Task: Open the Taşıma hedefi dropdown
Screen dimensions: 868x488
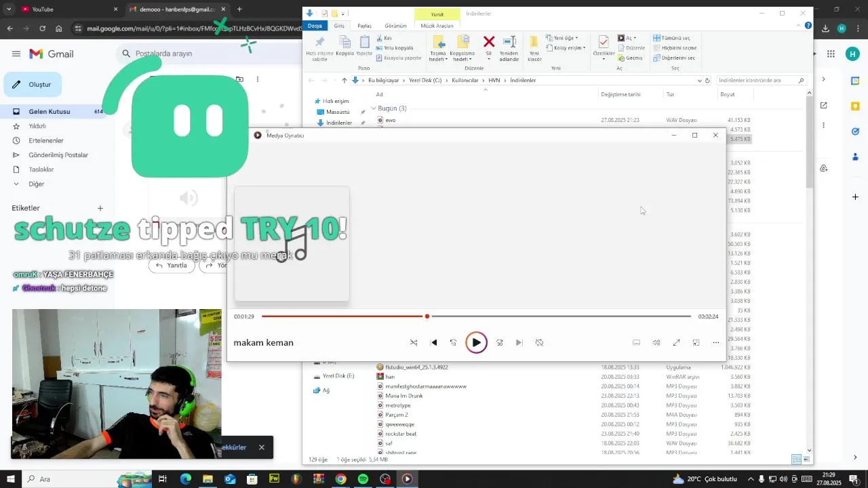Action: click(x=438, y=48)
